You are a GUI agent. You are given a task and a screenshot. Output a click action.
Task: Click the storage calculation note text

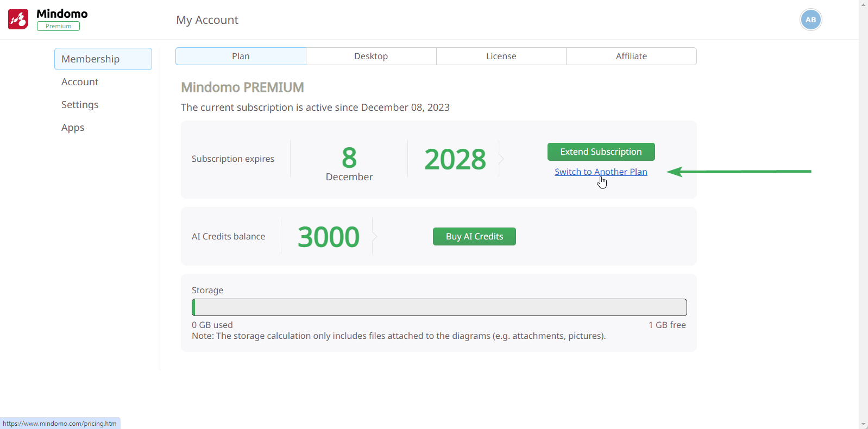[399, 336]
